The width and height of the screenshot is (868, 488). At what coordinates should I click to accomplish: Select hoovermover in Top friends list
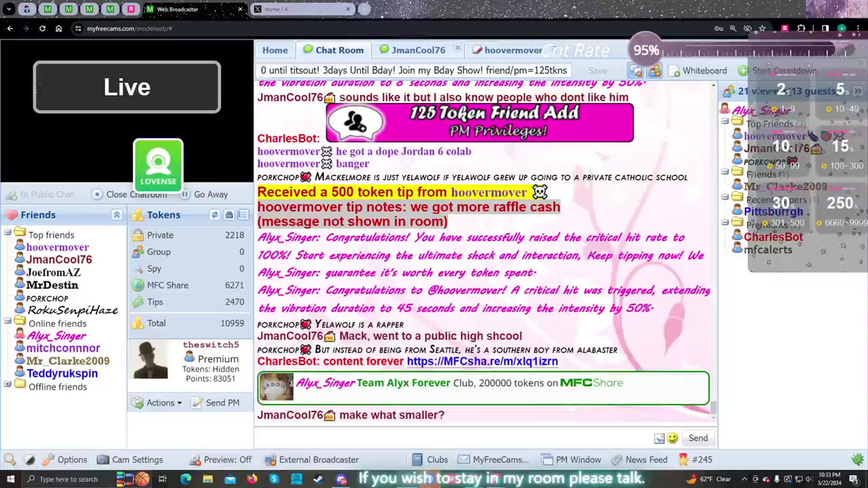(57, 247)
